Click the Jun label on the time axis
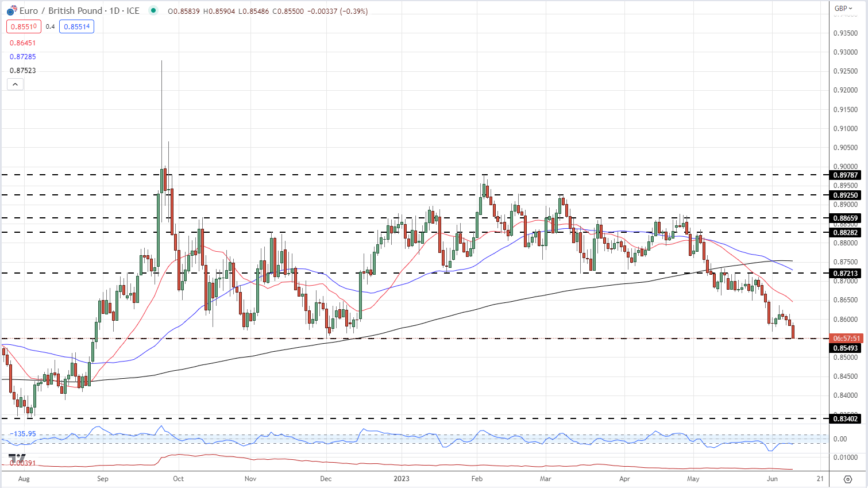The width and height of the screenshot is (868, 488). pos(772,479)
